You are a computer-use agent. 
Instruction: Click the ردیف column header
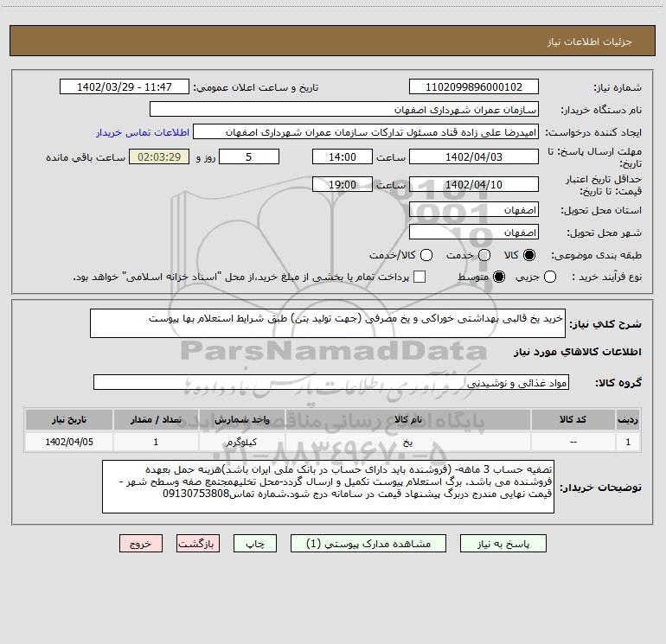(628, 420)
